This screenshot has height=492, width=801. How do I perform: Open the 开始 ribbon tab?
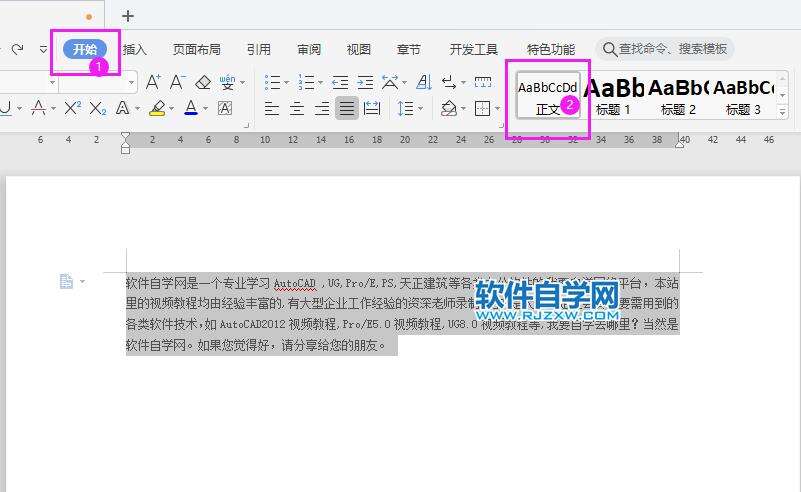(x=85, y=49)
